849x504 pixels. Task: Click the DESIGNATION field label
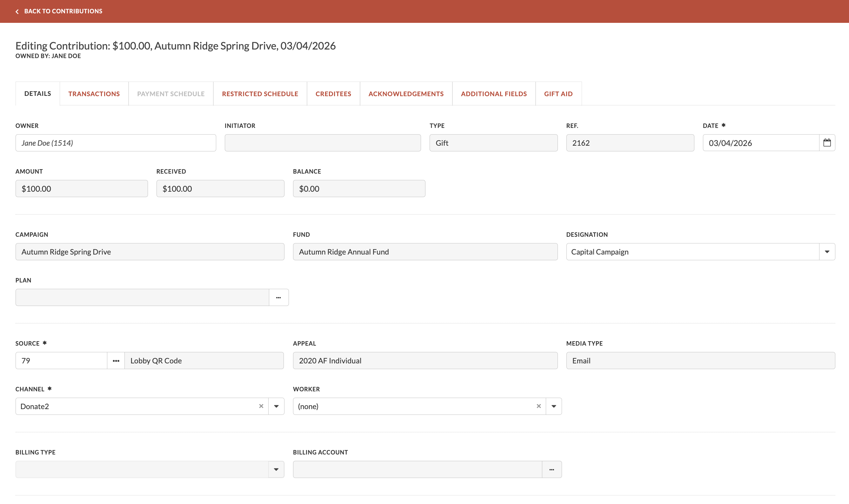tap(587, 235)
